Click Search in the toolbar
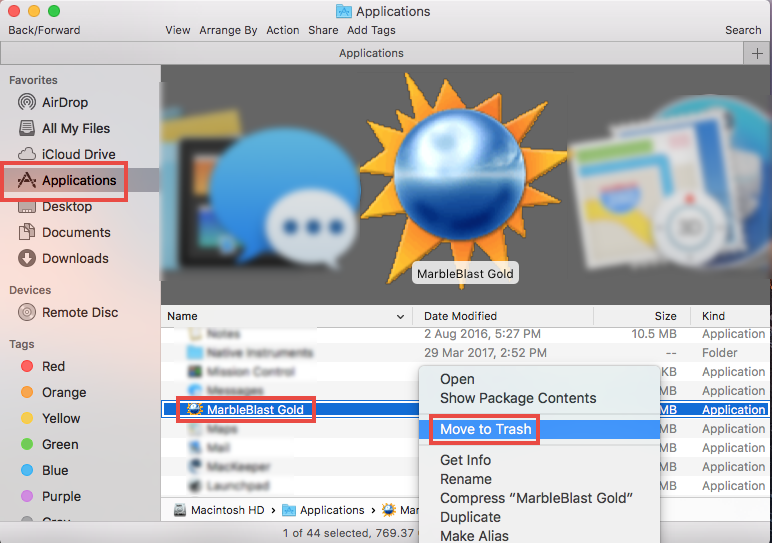 point(743,30)
